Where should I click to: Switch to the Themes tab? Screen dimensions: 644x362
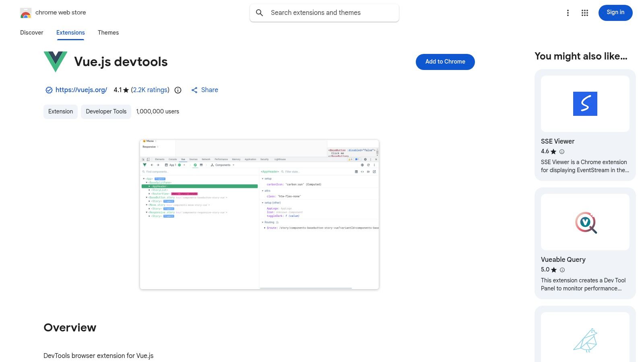click(108, 33)
